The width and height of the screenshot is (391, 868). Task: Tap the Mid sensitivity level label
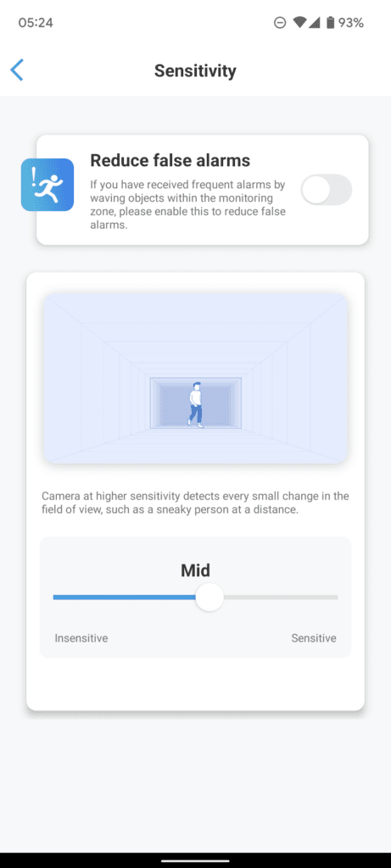click(x=195, y=570)
